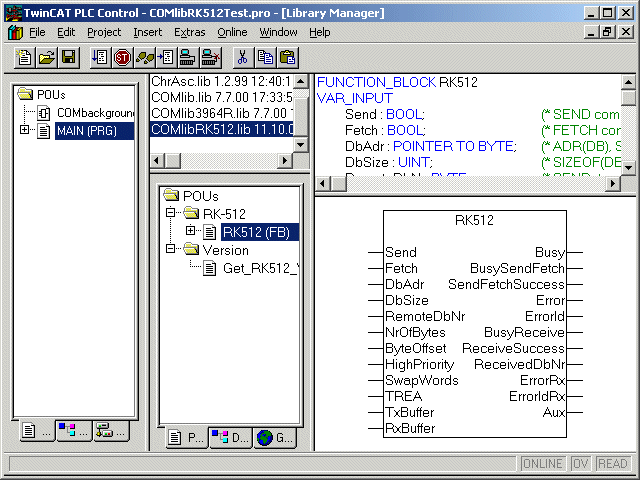The image size is (640, 480).
Task: Click the New file toolbar icon
Action: [x=24, y=57]
